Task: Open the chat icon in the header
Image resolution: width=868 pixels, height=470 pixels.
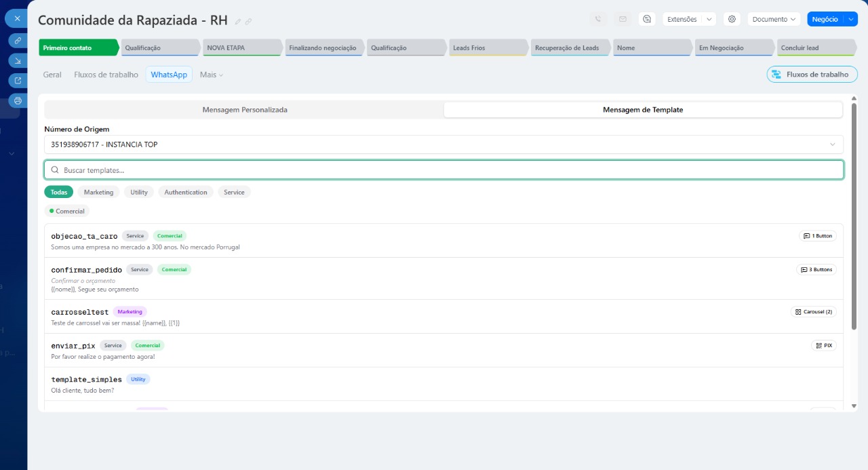Action: [647, 19]
